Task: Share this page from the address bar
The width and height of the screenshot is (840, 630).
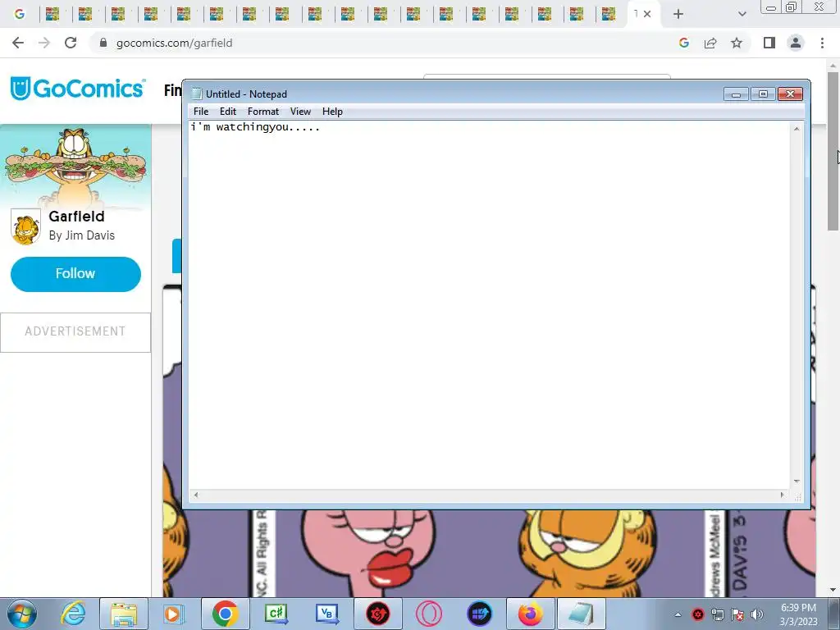Action: [x=710, y=43]
